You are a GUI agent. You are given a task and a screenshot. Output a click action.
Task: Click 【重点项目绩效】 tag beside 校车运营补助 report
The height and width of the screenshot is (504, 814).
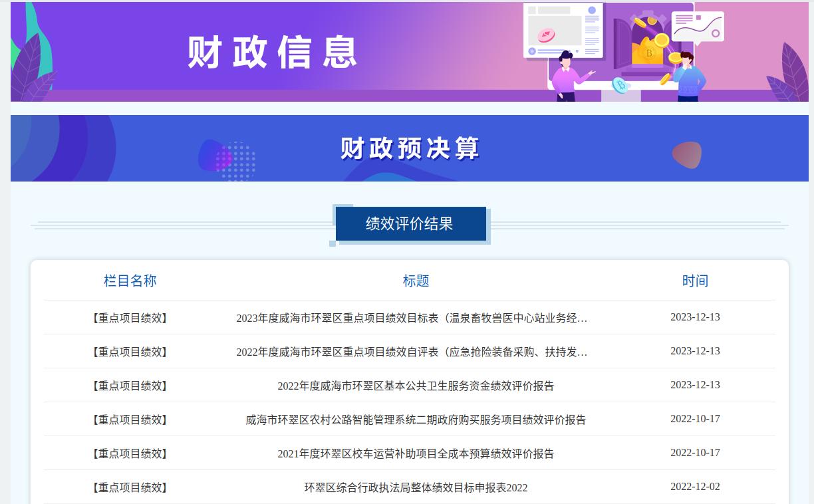pyautogui.click(x=130, y=453)
